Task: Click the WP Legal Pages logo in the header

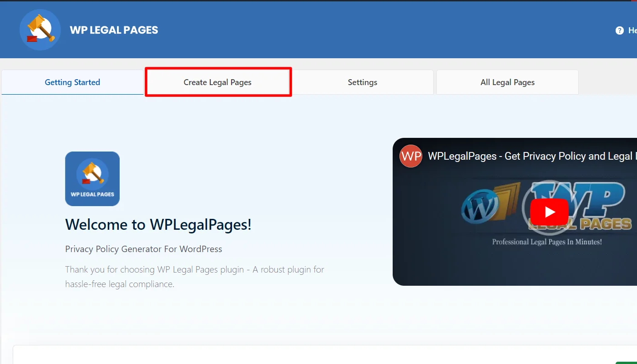Action: pos(40,29)
